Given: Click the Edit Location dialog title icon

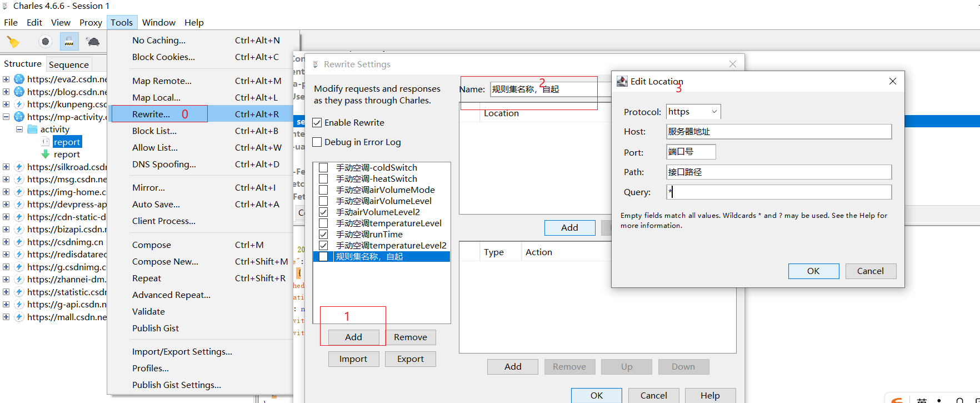Looking at the screenshot, I should [622, 81].
